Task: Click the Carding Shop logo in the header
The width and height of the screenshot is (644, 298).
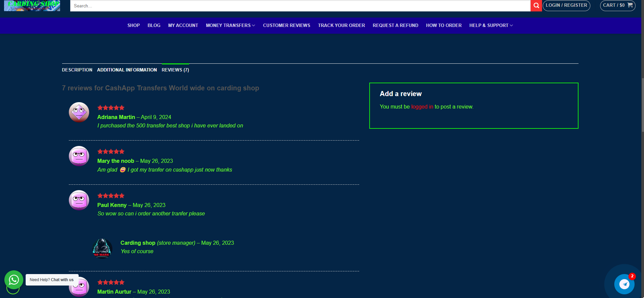Action: click(32, 5)
